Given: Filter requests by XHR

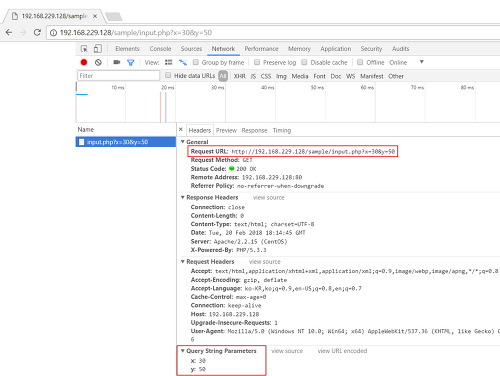Looking at the screenshot, I should (x=239, y=76).
